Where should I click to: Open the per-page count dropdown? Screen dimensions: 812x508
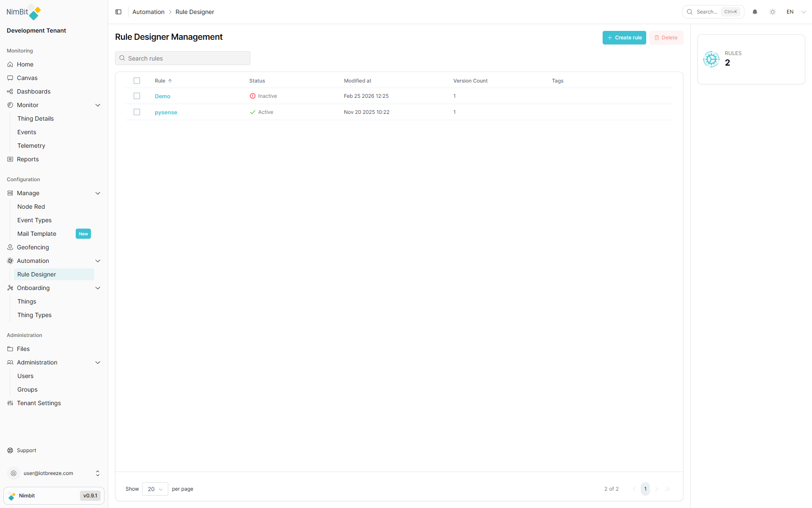click(155, 489)
